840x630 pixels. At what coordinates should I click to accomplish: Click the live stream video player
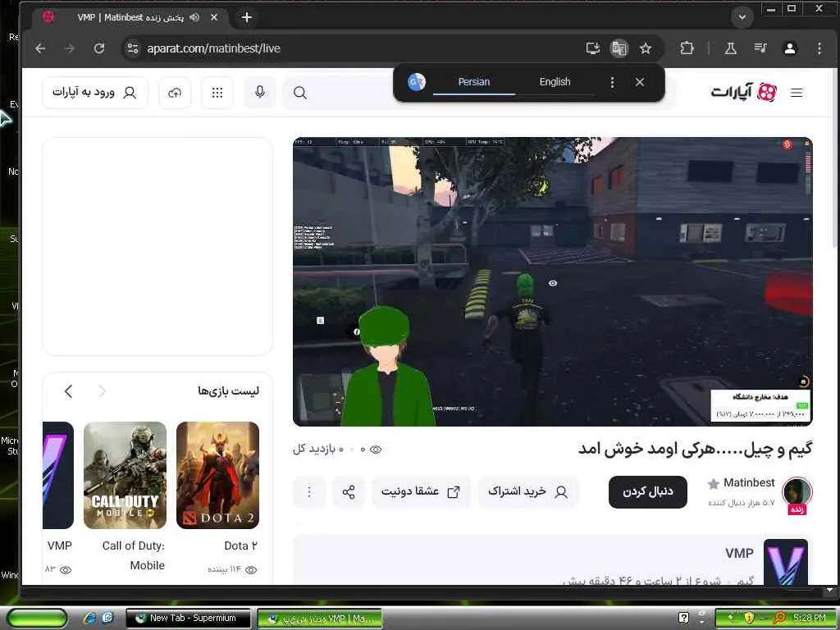pyautogui.click(x=552, y=282)
